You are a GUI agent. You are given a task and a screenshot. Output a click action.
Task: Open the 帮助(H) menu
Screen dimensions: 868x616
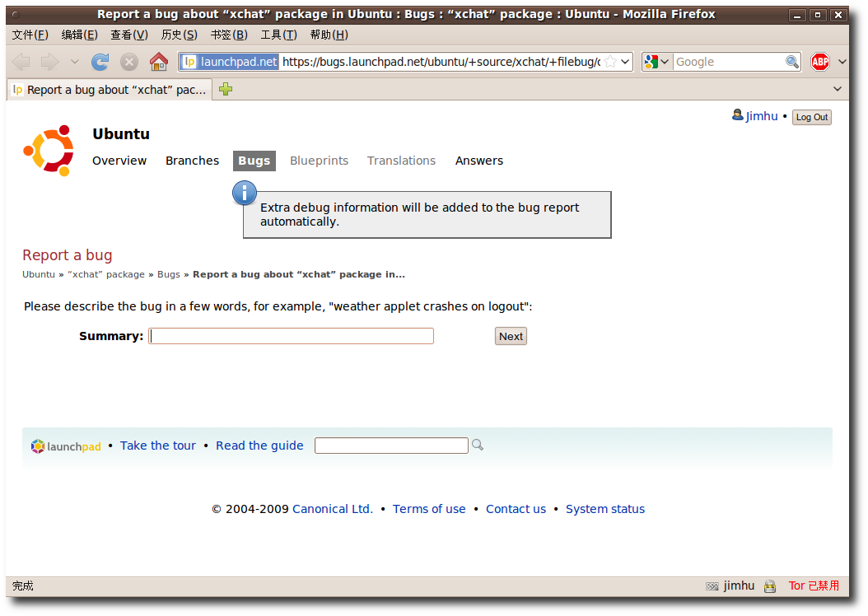(x=329, y=35)
